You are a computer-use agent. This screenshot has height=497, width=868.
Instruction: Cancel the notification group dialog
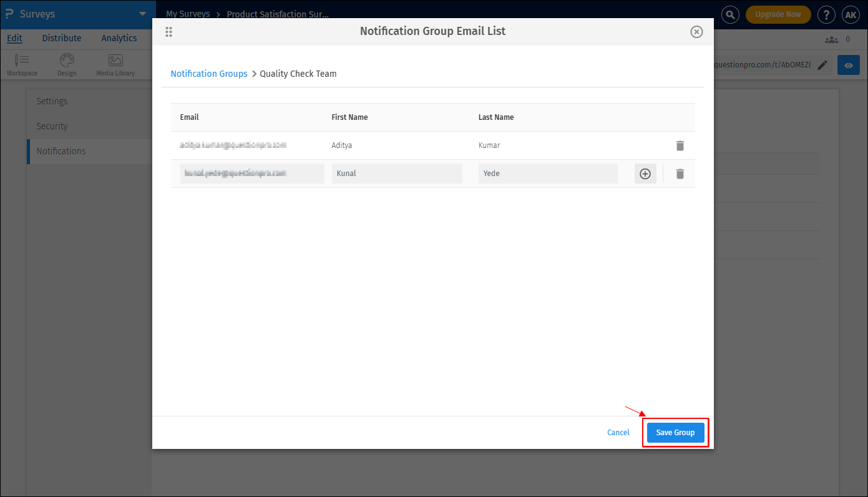click(x=618, y=433)
